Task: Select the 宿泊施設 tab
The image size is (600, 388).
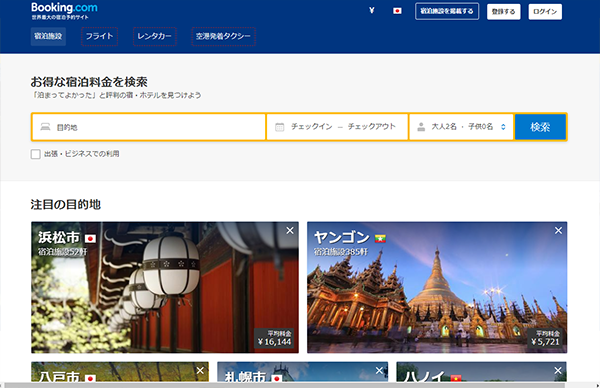Action: point(48,36)
